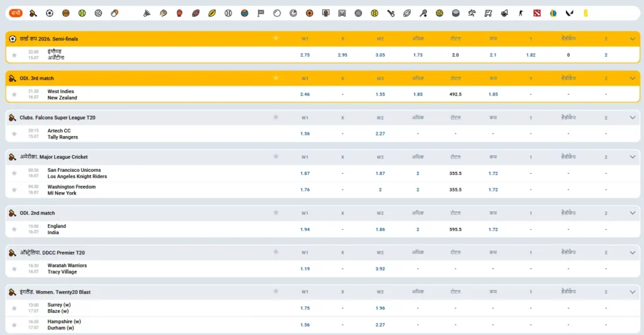Select the yellow rugby ball icon
644x335 pixels.
[212, 13]
